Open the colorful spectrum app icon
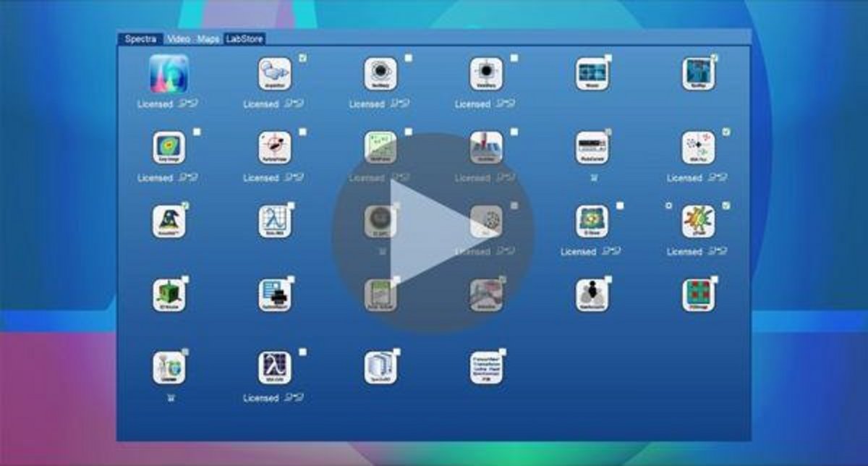868x466 pixels. [x=169, y=74]
